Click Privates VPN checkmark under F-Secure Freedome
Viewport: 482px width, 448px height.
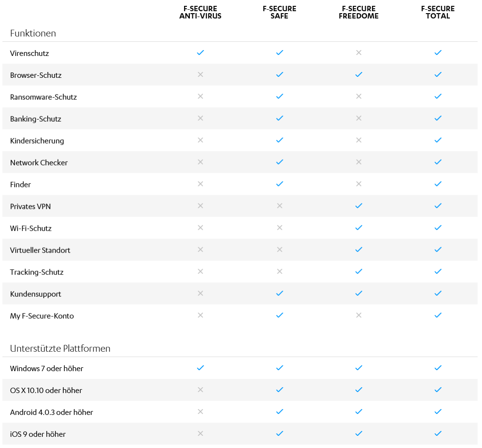pos(359,206)
